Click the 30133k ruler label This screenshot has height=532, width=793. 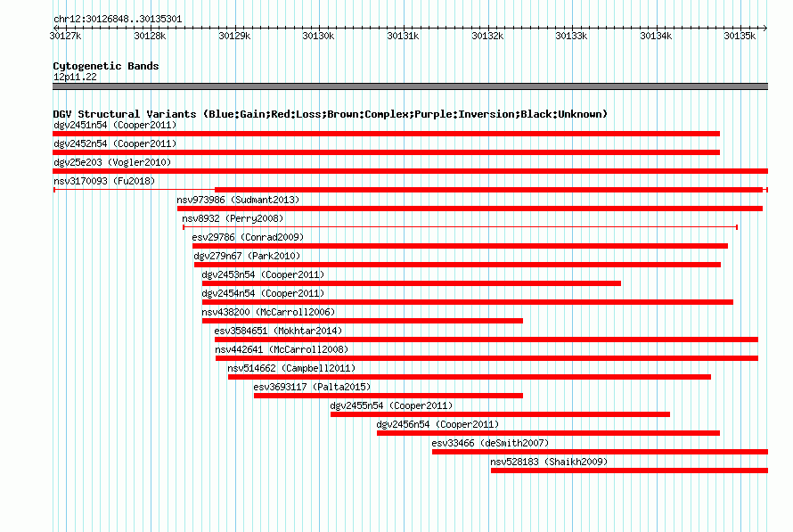[x=571, y=36]
